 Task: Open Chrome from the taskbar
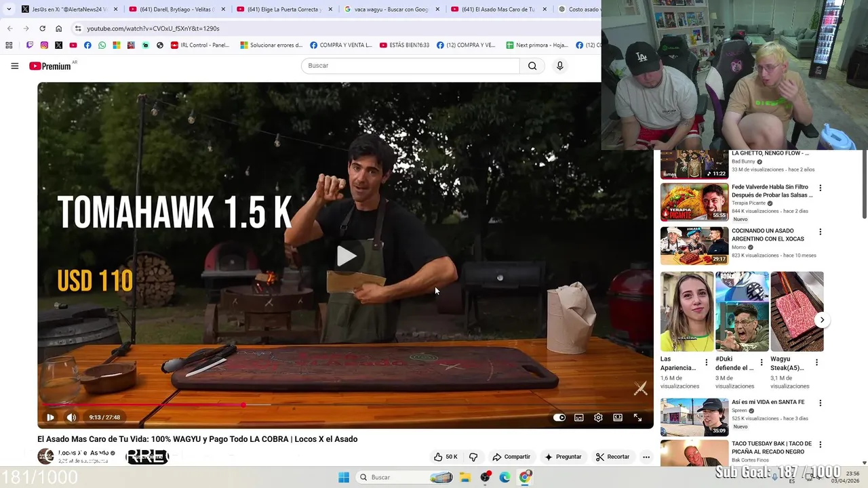(524, 477)
